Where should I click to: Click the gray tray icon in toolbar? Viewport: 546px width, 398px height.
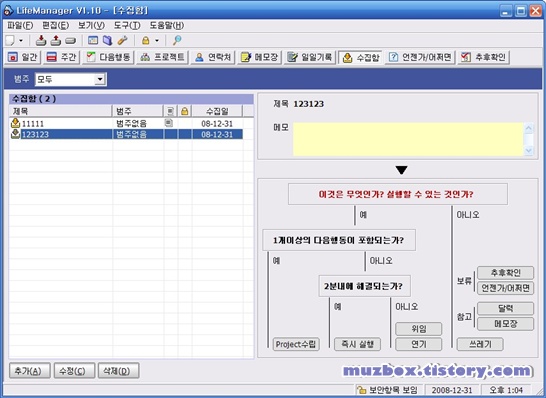[x=70, y=41]
